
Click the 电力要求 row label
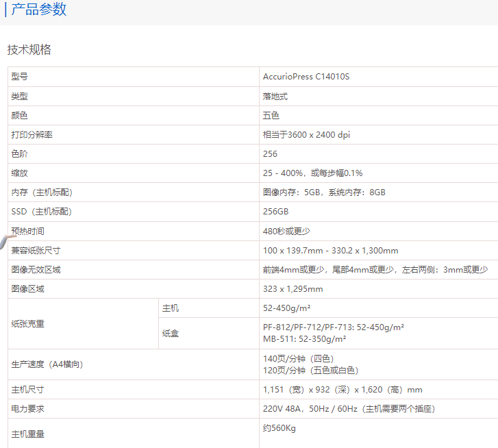(x=27, y=409)
